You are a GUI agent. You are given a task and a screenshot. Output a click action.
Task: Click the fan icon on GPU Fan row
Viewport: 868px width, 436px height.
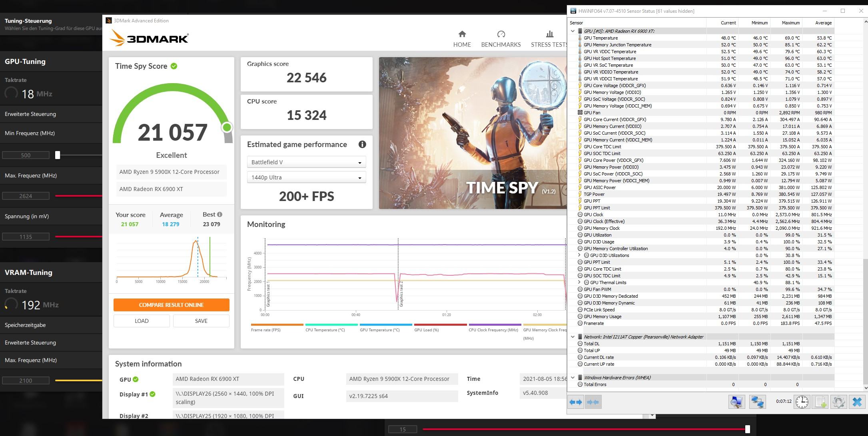click(580, 113)
